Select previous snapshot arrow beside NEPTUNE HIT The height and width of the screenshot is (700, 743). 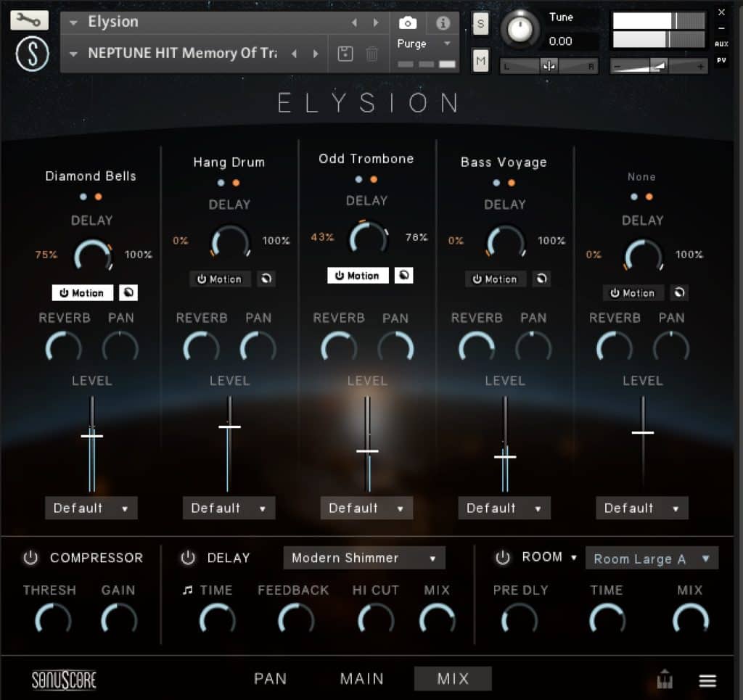(x=295, y=54)
